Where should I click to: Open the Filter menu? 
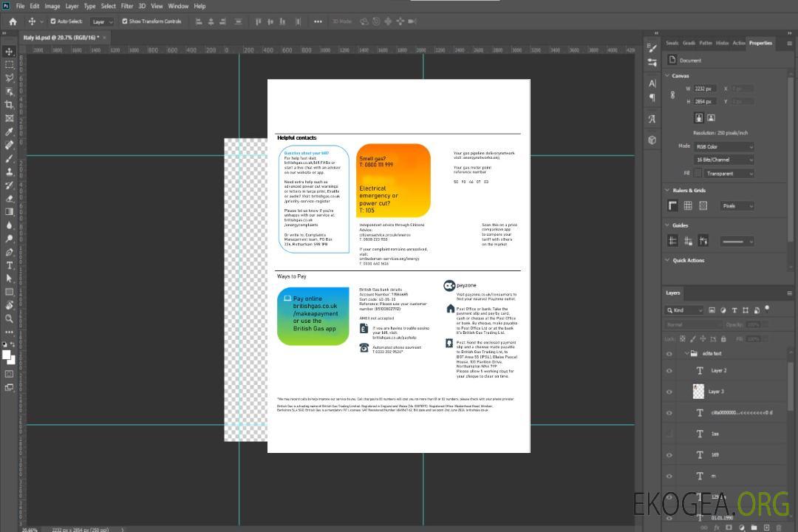[127, 6]
